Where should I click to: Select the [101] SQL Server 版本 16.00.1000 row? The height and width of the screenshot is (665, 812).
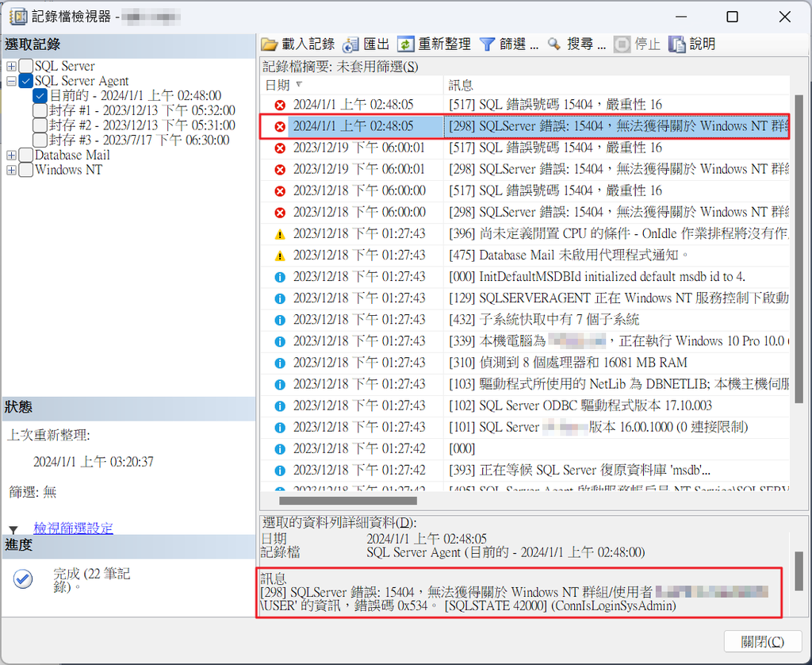point(525,428)
